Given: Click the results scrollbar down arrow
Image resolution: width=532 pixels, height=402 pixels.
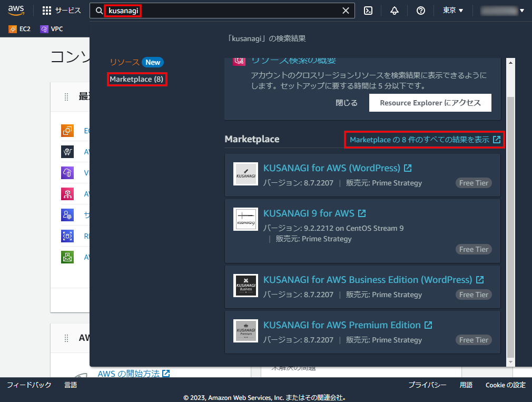Looking at the screenshot, I should pyautogui.click(x=510, y=362).
